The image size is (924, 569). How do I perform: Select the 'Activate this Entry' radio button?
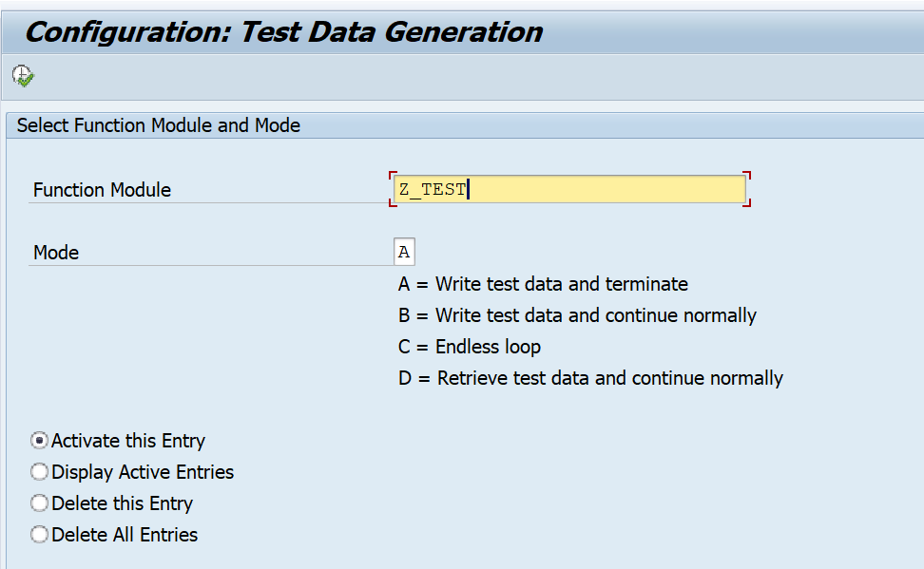tap(40, 441)
